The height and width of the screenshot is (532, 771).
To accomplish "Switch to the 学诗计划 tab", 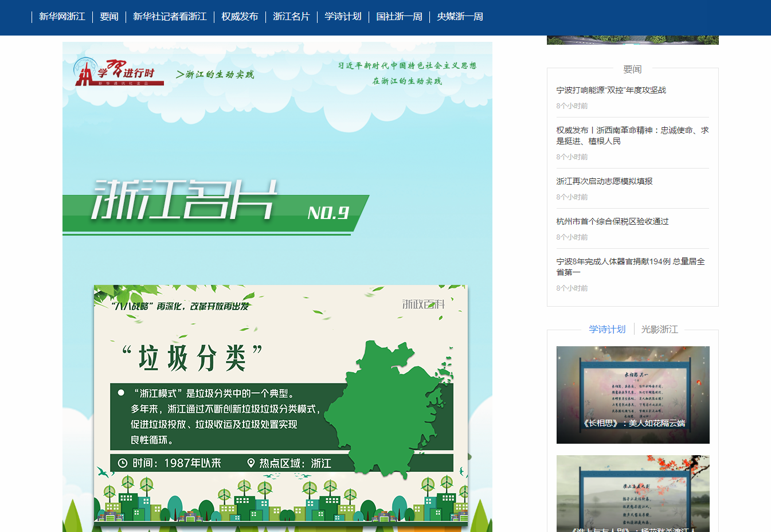I will [x=607, y=329].
